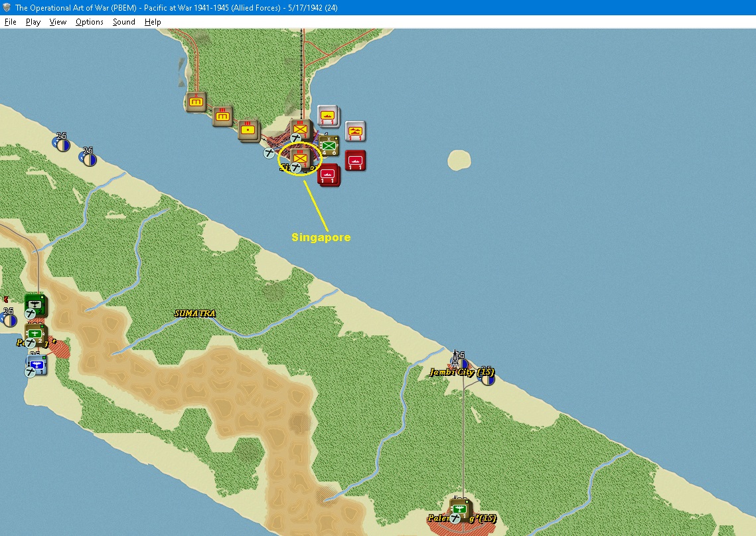Click the ownership marker southeast of Jambi City
The width and height of the screenshot is (756, 536).
[x=487, y=379]
